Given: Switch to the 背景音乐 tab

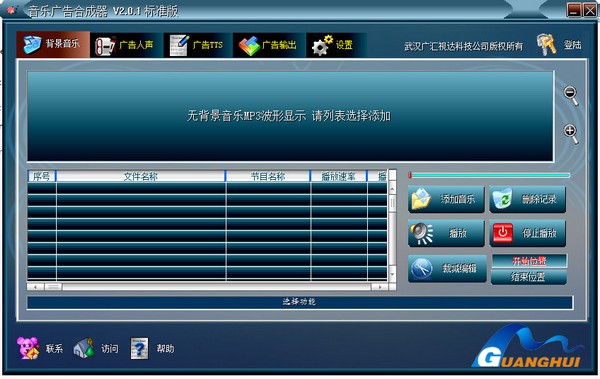Looking at the screenshot, I should pyautogui.click(x=53, y=44).
